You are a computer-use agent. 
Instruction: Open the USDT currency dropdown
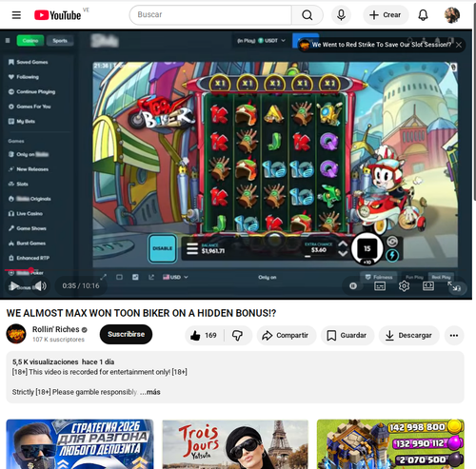(262, 41)
